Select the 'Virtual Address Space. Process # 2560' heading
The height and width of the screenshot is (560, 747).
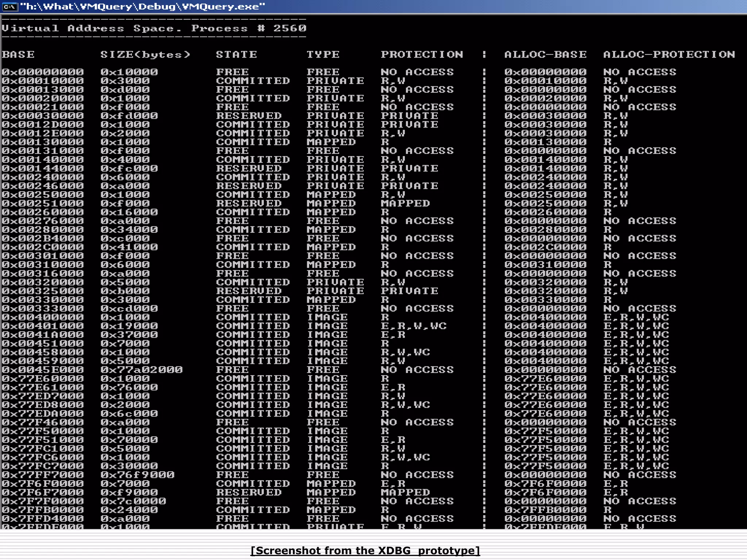[154, 28]
